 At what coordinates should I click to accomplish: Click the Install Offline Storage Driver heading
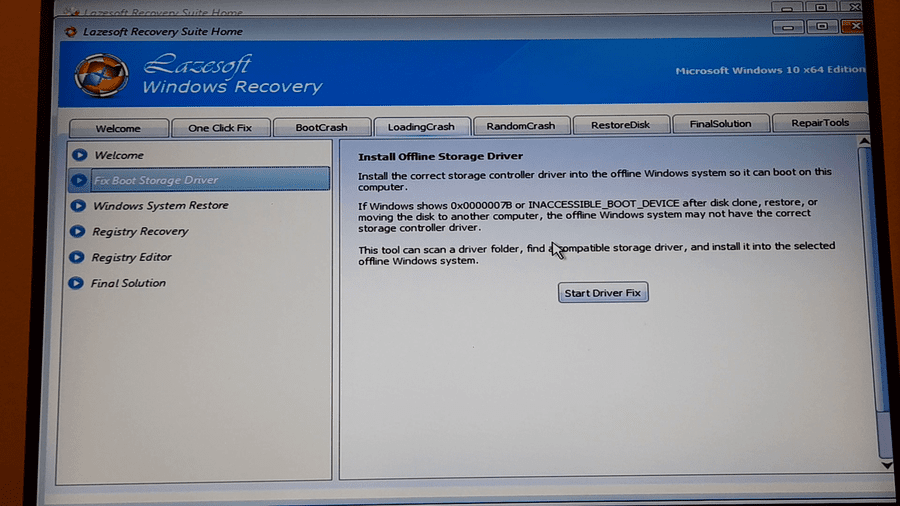tap(440, 156)
